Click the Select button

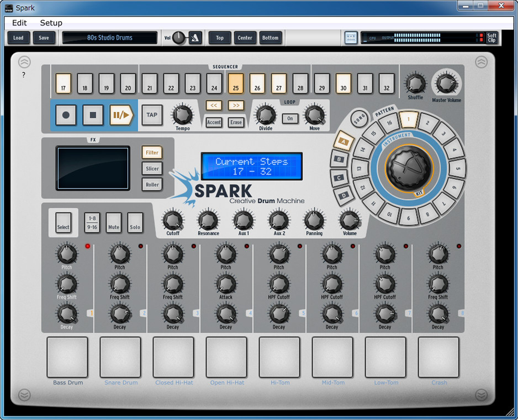pyautogui.click(x=63, y=222)
